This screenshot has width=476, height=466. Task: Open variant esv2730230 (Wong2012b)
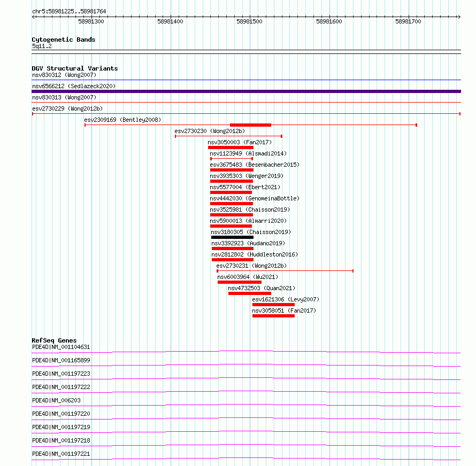(210, 131)
